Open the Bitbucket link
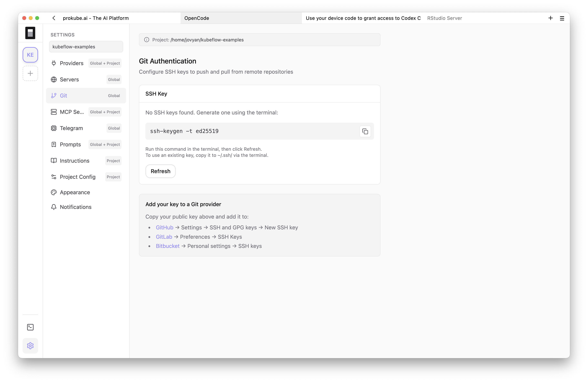This screenshot has width=588, height=382. click(167, 246)
